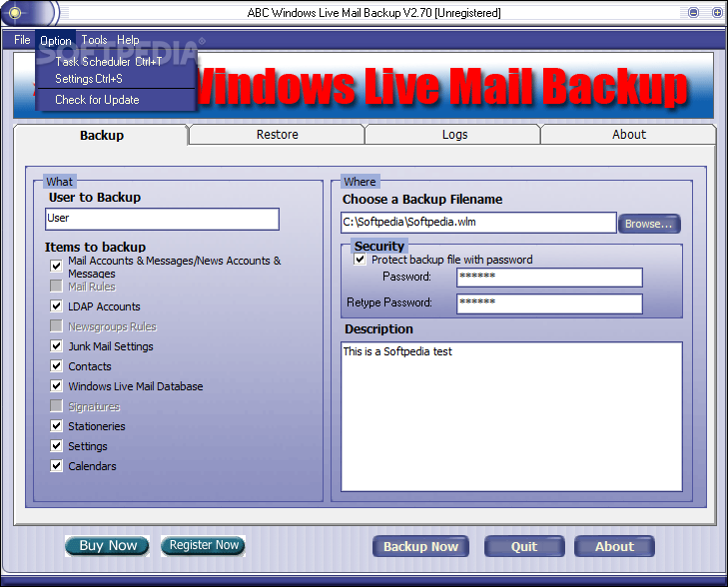Click inside the Description text area

coord(511,416)
